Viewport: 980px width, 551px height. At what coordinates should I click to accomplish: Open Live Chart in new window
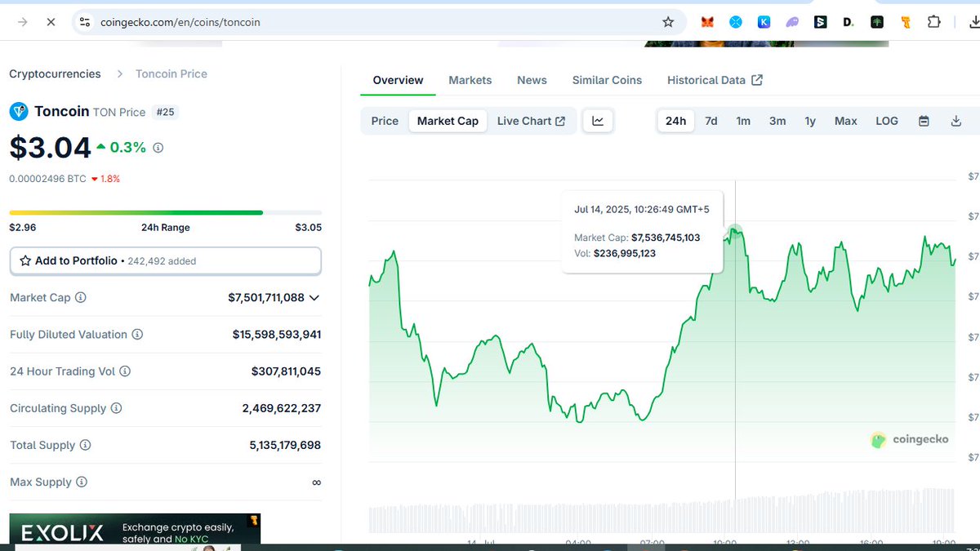click(x=531, y=121)
